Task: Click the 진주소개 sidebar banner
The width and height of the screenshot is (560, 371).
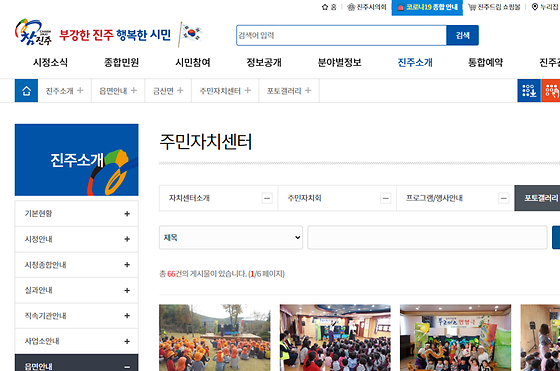Action: 76,160
